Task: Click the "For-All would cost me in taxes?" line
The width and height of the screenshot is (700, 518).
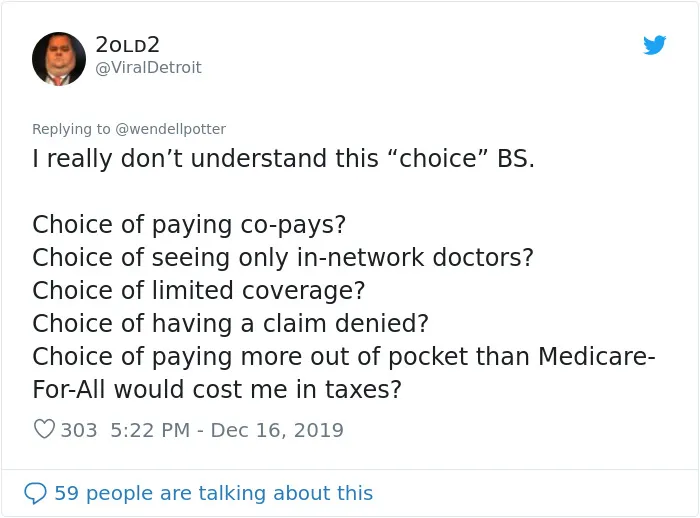Action: [217, 389]
